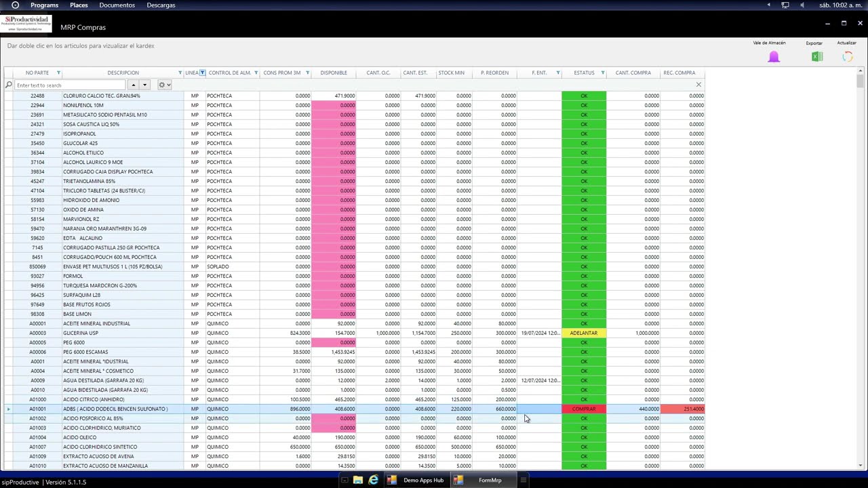This screenshot has height=488, width=868.
Task: Click the Vale de Almacén bell icon
Action: click(x=774, y=57)
